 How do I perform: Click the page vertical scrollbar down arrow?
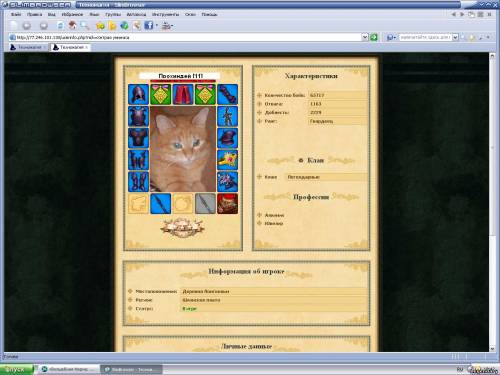(492, 349)
